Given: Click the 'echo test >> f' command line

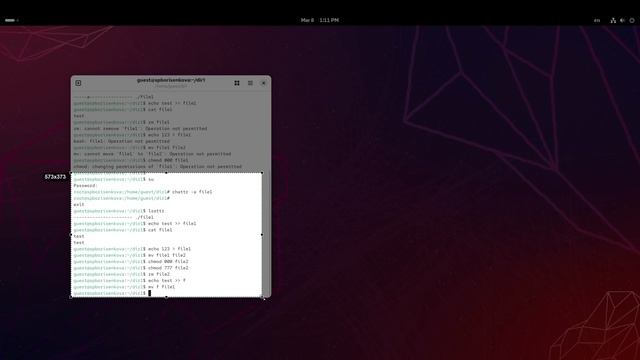Looking at the screenshot, I should (x=130, y=281).
